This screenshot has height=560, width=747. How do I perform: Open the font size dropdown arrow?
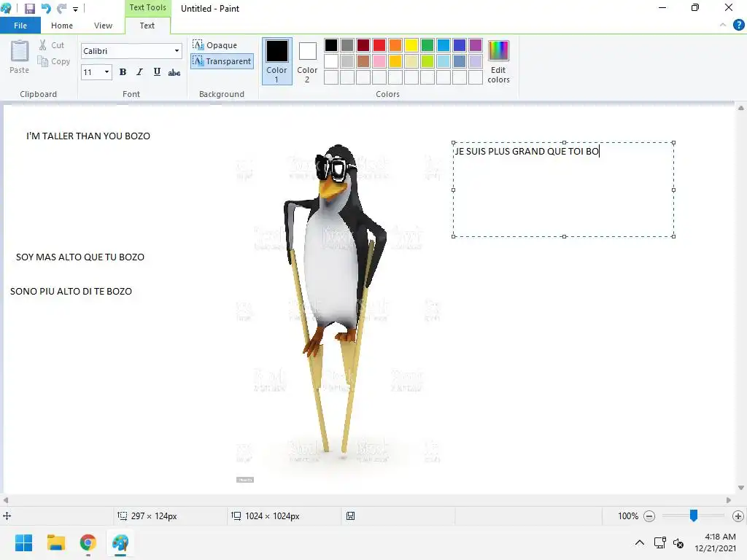pos(107,72)
